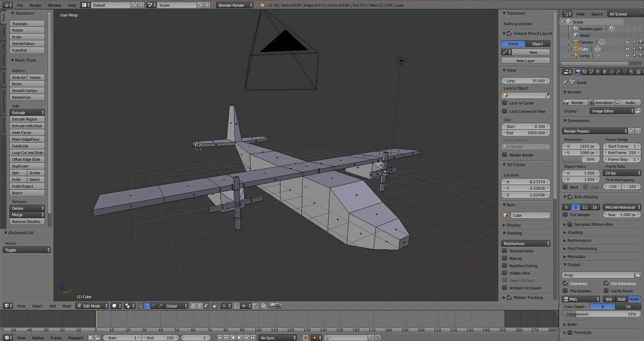This screenshot has height=341, width=644.
Task: Open the render properties tab icon
Action: [578, 72]
